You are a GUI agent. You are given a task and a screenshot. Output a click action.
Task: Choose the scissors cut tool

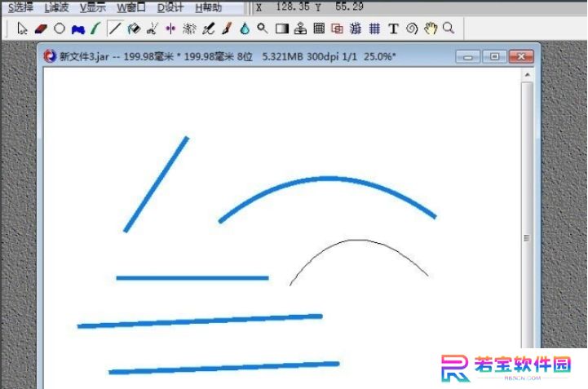[152, 29]
